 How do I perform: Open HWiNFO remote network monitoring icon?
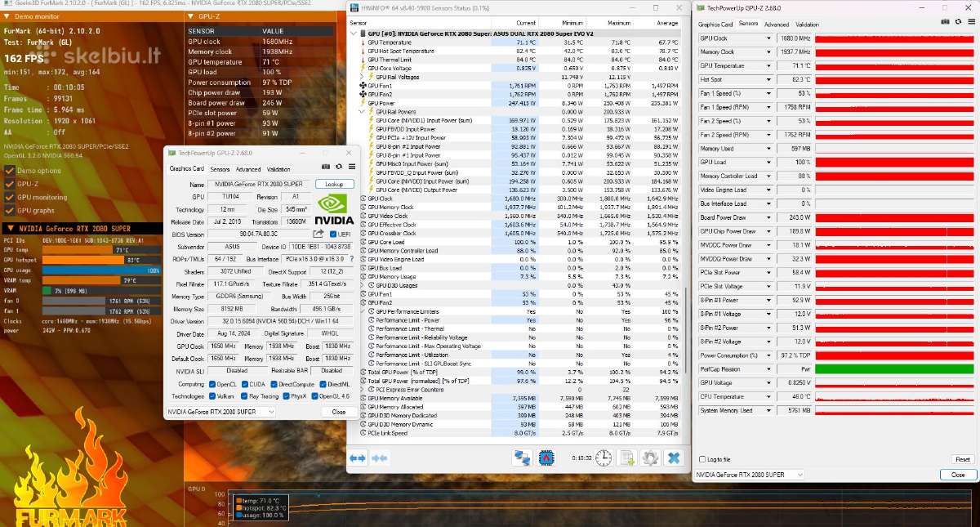(521, 458)
